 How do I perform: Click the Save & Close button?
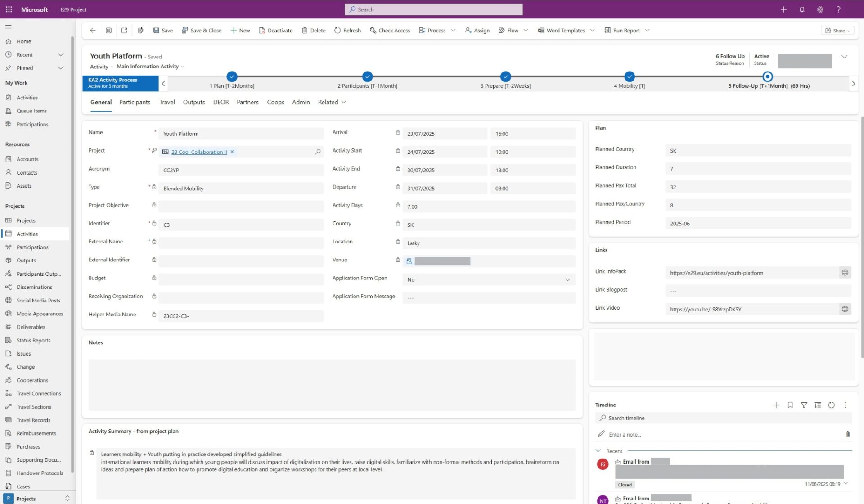click(201, 31)
